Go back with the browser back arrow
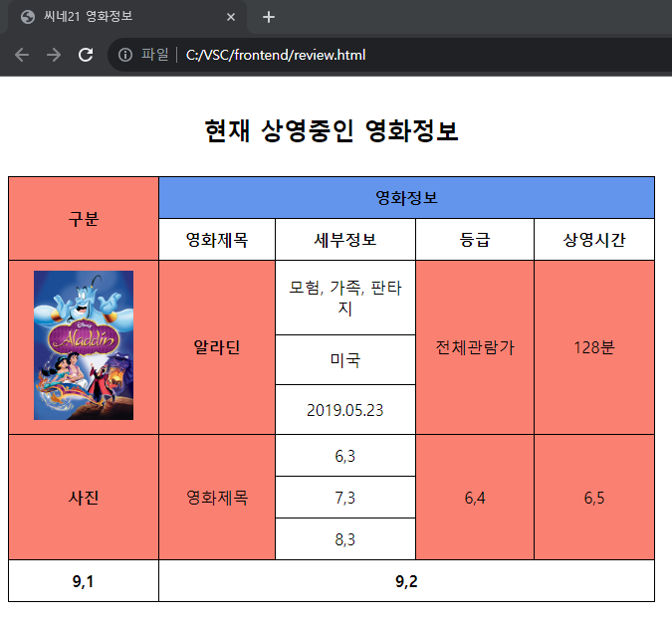672x622 pixels. [22, 55]
